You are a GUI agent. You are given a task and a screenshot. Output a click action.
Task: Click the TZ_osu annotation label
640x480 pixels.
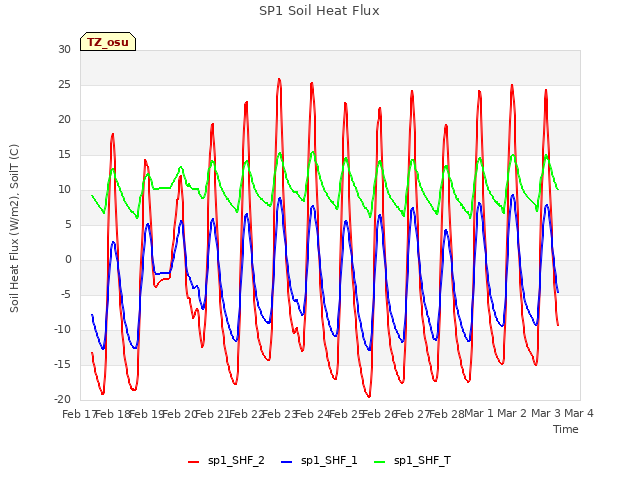[108, 42]
